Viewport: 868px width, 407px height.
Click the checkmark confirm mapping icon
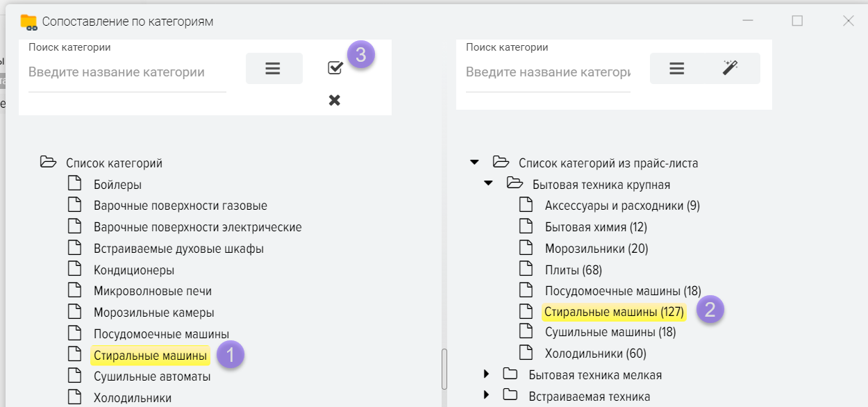(335, 68)
